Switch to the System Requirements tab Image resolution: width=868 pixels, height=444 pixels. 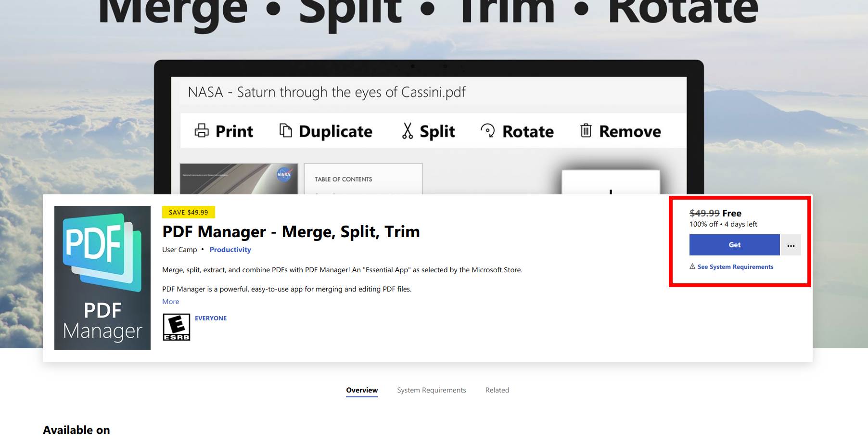[x=431, y=390]
